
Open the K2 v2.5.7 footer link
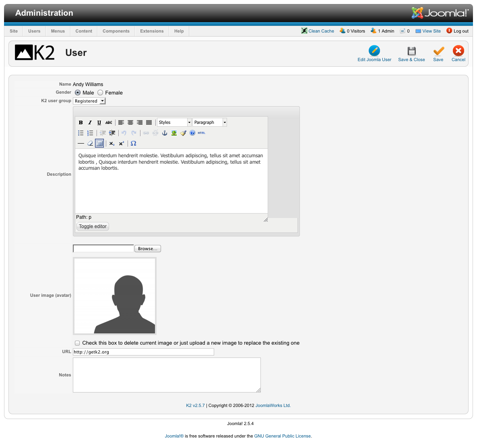[195, 405]
